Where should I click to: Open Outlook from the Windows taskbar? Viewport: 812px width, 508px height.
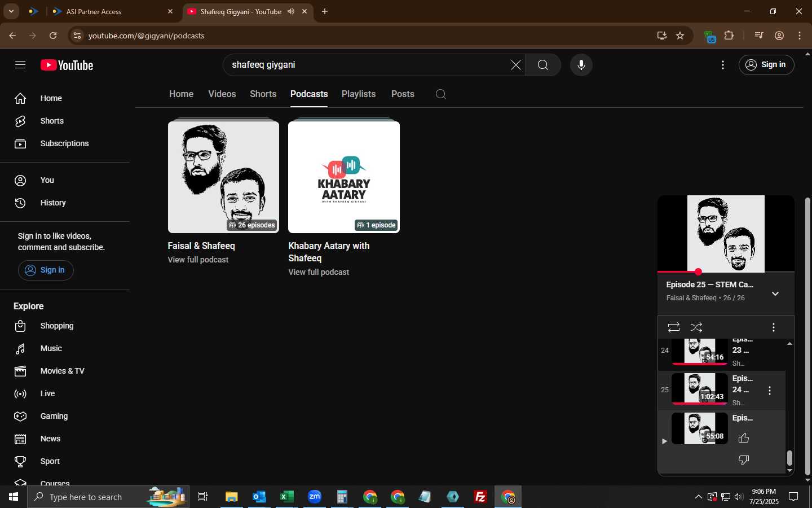pyautogui.click(x=259, y=497)
